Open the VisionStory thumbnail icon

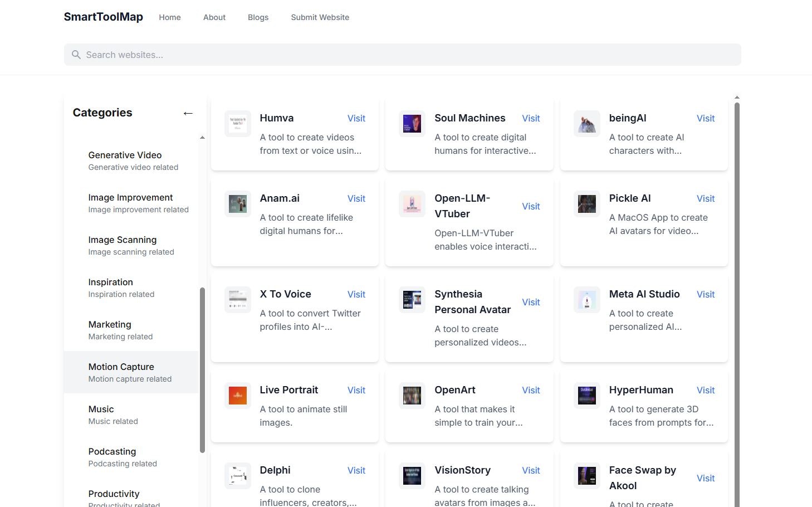(412, 476)
